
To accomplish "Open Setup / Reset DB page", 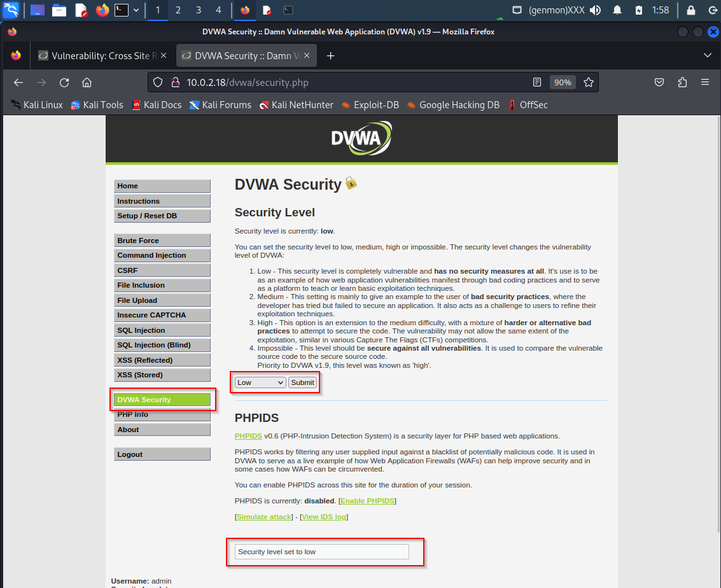I will 162,216.
